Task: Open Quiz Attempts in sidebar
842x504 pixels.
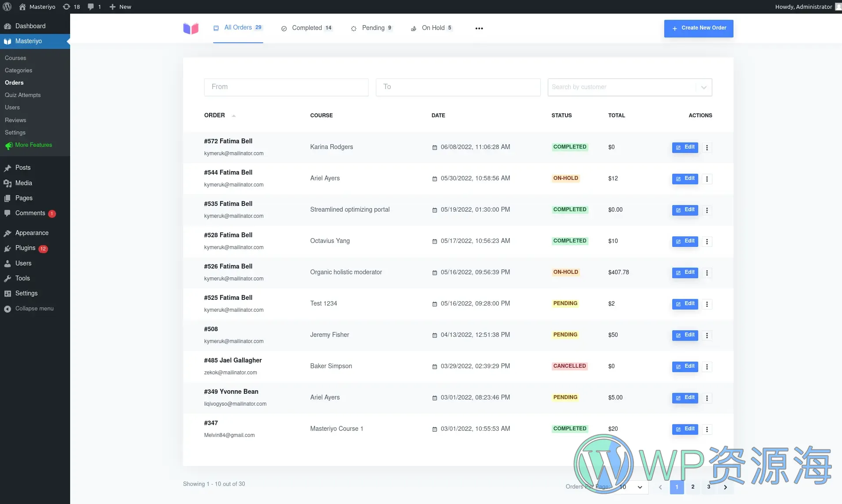Action: pyautogui.click(x=22, y=95)
